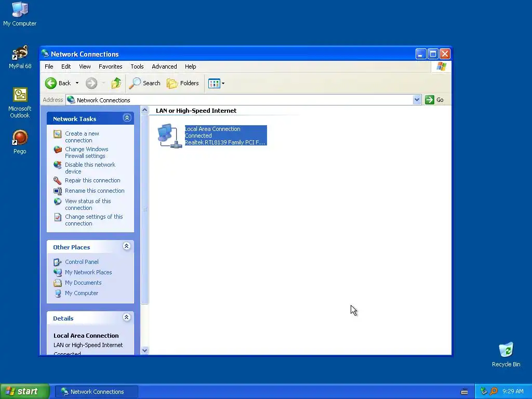Screen dimensions: 532x399
Task: Click the network tray icon
Action: click(x=484, y=391)
